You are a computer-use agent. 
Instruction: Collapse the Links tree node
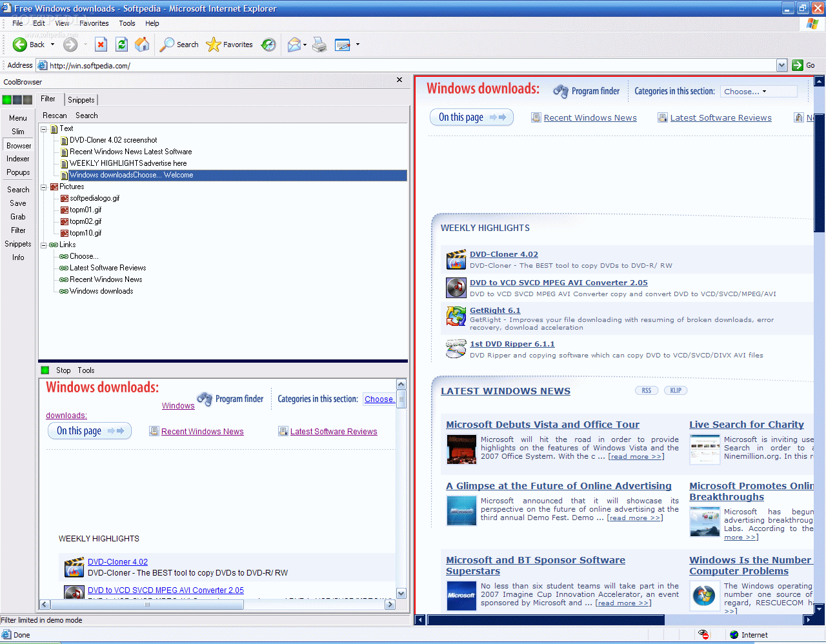(44, 245)
